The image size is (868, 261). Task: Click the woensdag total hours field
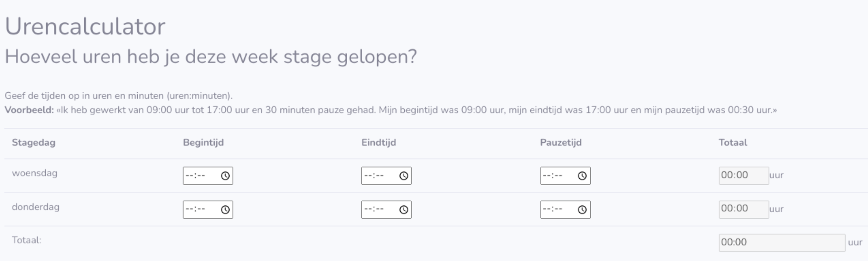pyautogui.click(x=743, y=176)
